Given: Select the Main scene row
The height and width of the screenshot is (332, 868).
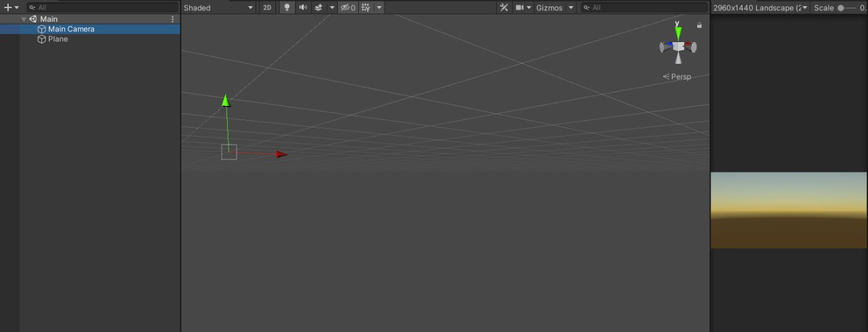Looking at the screenshot, I should [90, 19].
